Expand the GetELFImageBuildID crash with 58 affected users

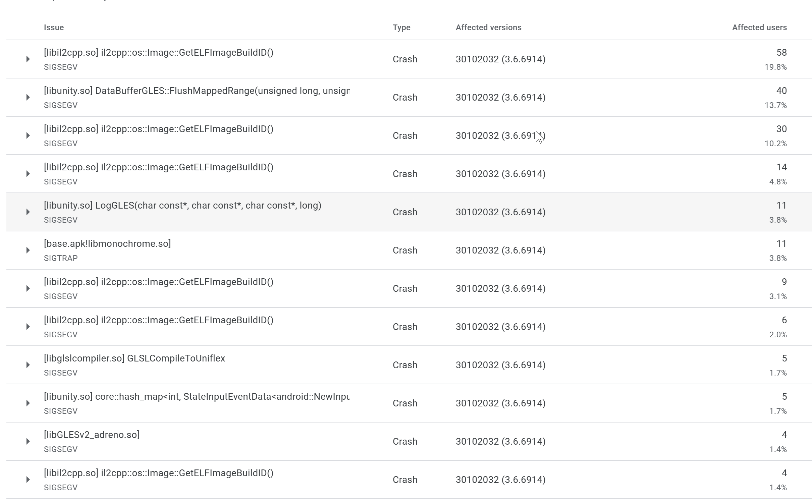(x=28, y=59)
